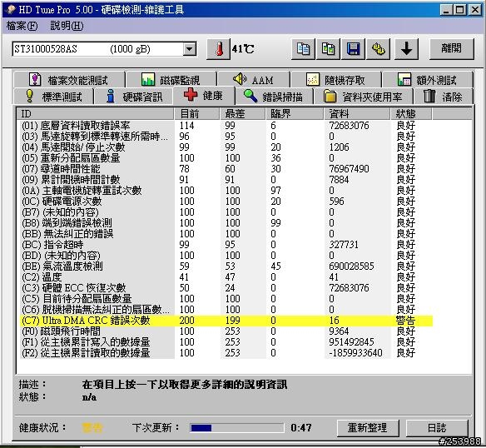486x448 pixels.
Task: Click the 狀態 column header
Action: click(411, 113)
